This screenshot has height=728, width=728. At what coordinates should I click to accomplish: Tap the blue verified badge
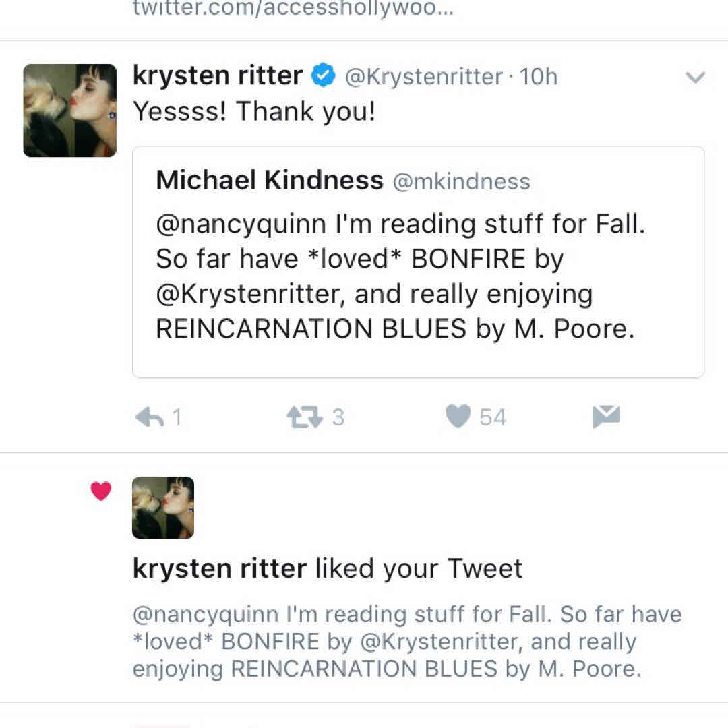pos(324,76)
